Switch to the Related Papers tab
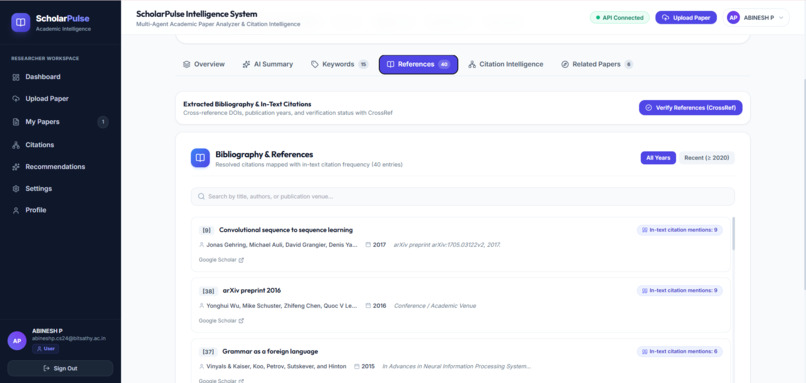Image resolution: width=806 pixels, height=383 pixels. pos(597,64)
